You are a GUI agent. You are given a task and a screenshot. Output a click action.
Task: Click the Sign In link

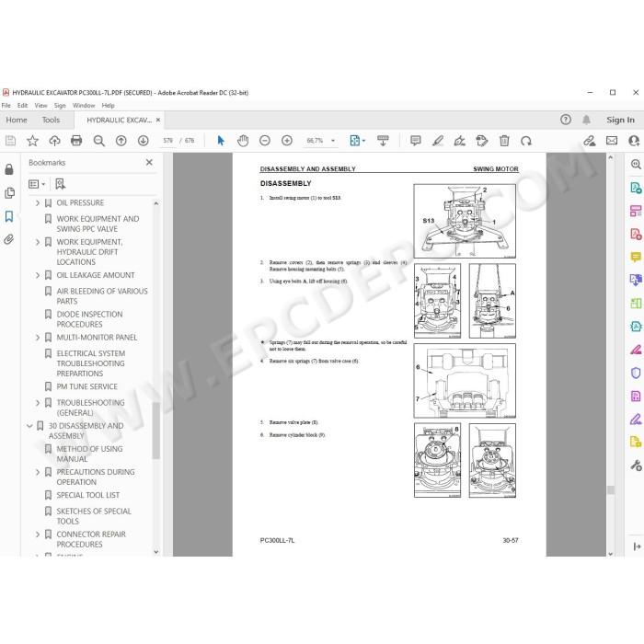point(620,120)
